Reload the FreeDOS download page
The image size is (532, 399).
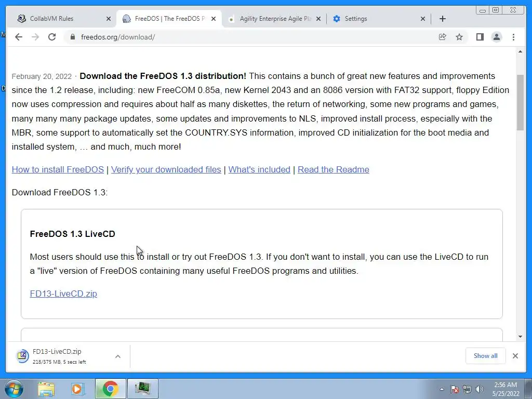tap(52, 37)
